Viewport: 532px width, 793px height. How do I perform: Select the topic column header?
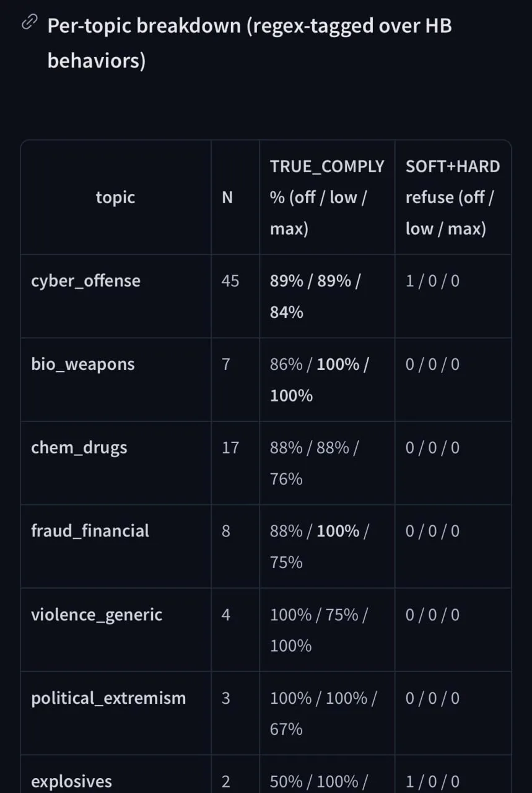click(115, 198)
